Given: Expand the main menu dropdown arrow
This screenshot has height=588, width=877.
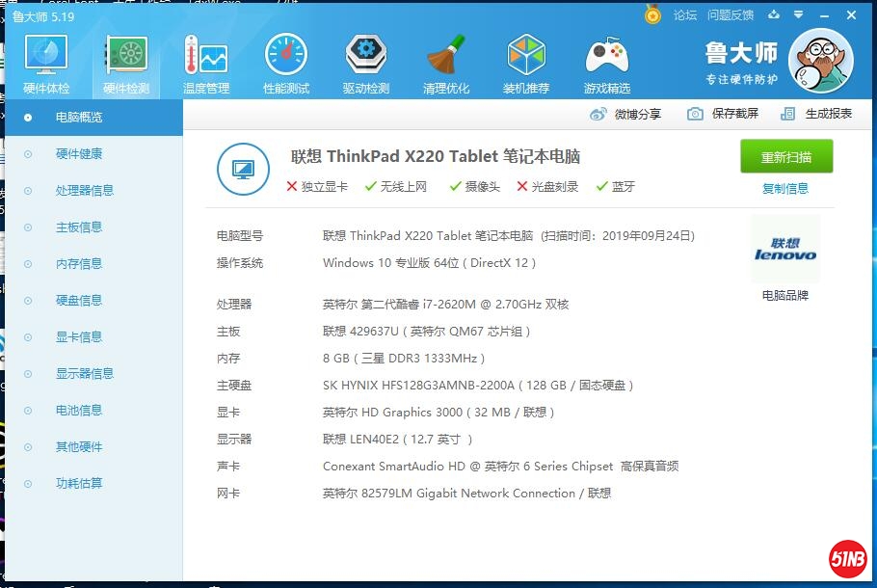Looking at the screenshot, I should pyautogui.click(x=797, y=14).
